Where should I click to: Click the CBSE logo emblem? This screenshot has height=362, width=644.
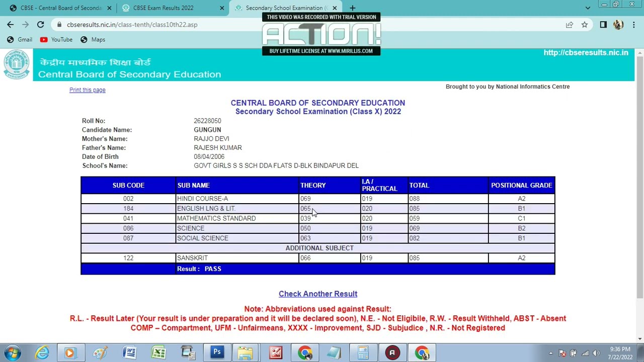(x=17, y=64)
